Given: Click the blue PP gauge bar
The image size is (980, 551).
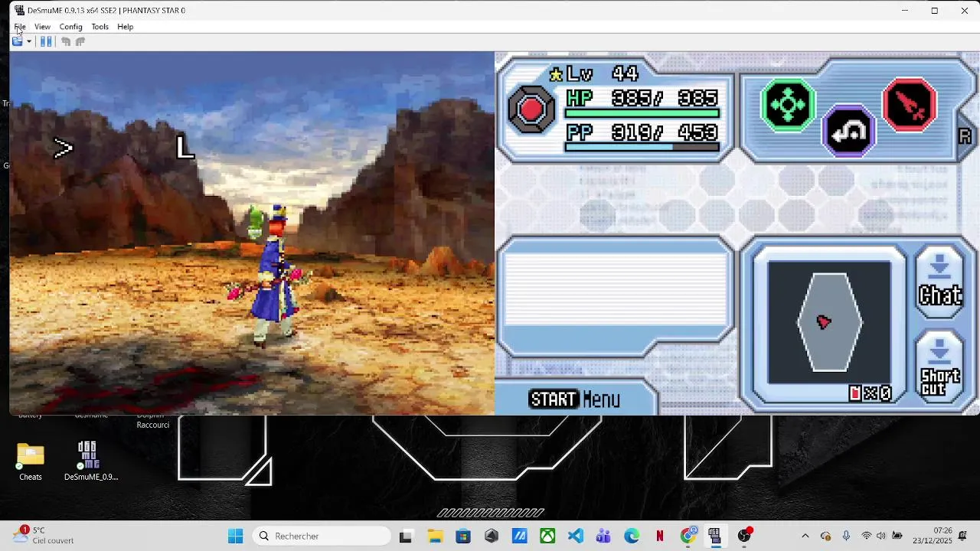Looking at the screenshot, I should pyautogui.click(x=642, y=148).
